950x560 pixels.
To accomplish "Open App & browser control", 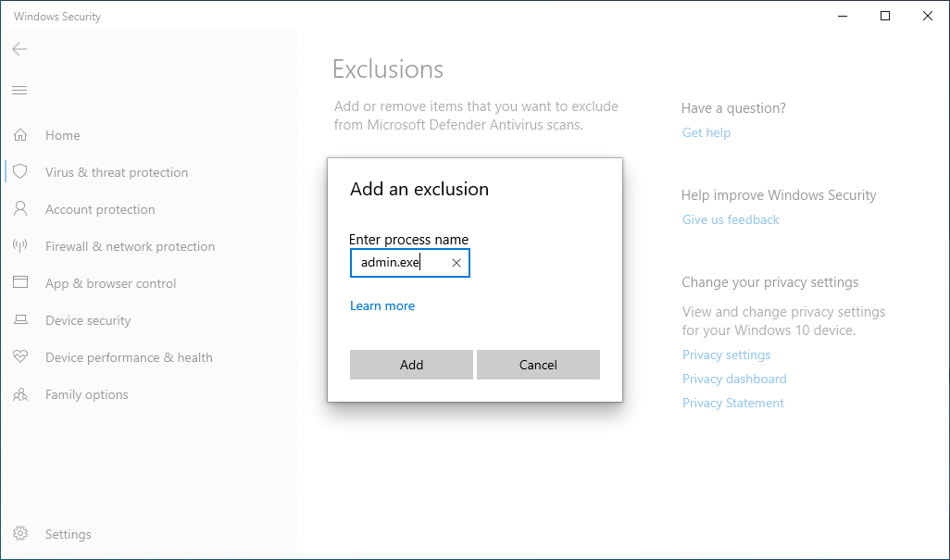I will click(110, 283).
